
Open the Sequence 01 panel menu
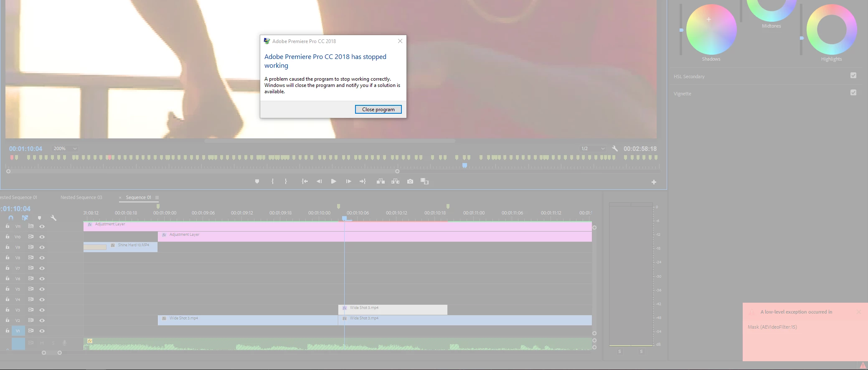(x=157, y=197)
